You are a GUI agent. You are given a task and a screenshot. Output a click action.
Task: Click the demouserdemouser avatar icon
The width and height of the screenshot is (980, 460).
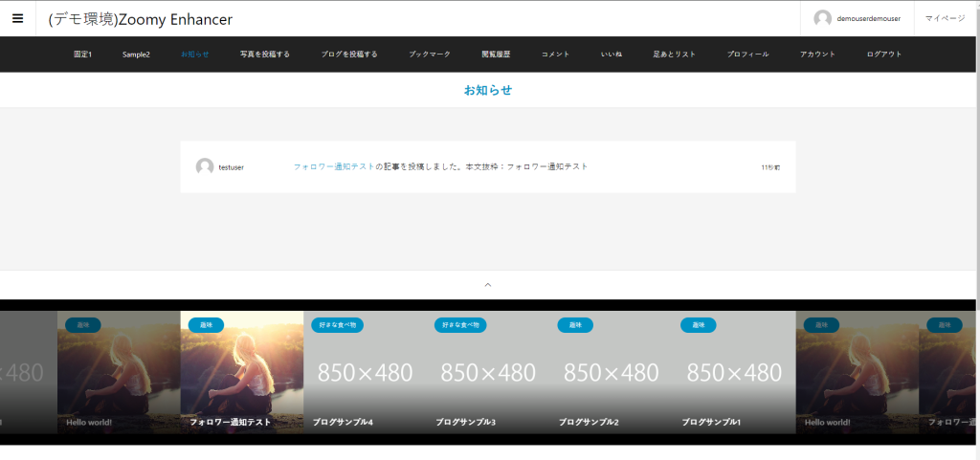point(822,18)
